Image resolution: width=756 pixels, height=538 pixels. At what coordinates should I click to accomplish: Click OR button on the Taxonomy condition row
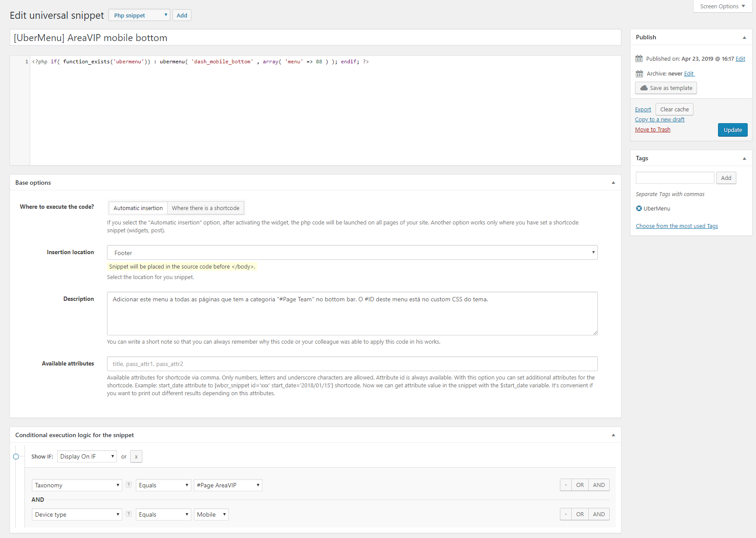(x=580, y=485)
